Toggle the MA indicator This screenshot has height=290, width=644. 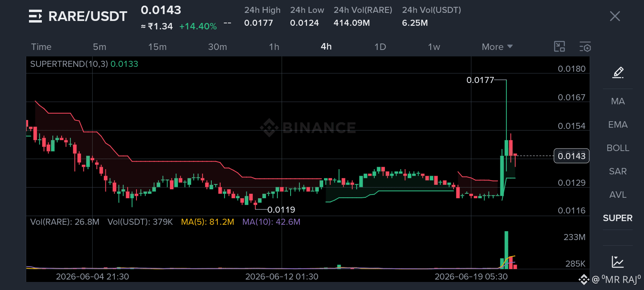pyautogui.click(x=618, y=101)
